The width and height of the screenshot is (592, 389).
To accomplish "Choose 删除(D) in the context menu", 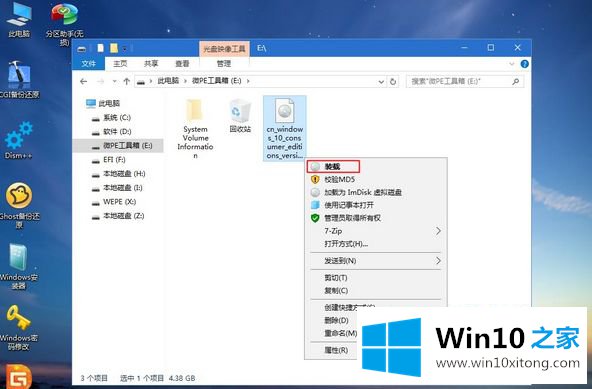I will coord(336,320).
